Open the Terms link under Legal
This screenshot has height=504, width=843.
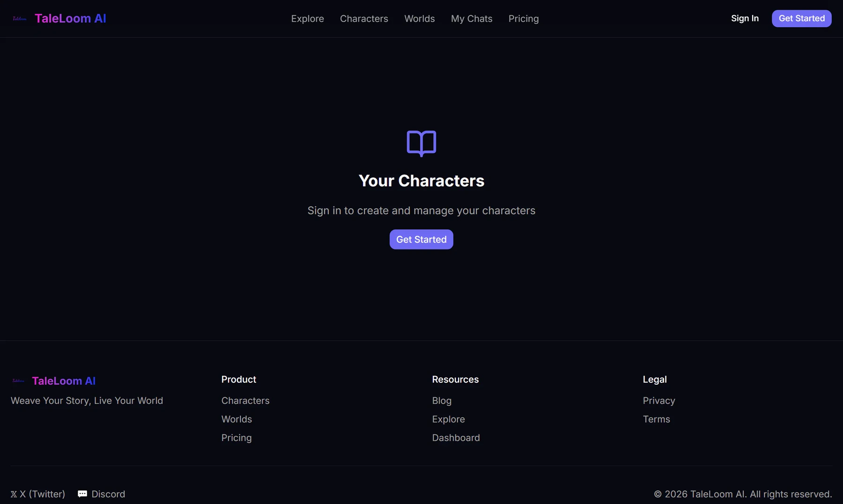[x=657, y=419]
